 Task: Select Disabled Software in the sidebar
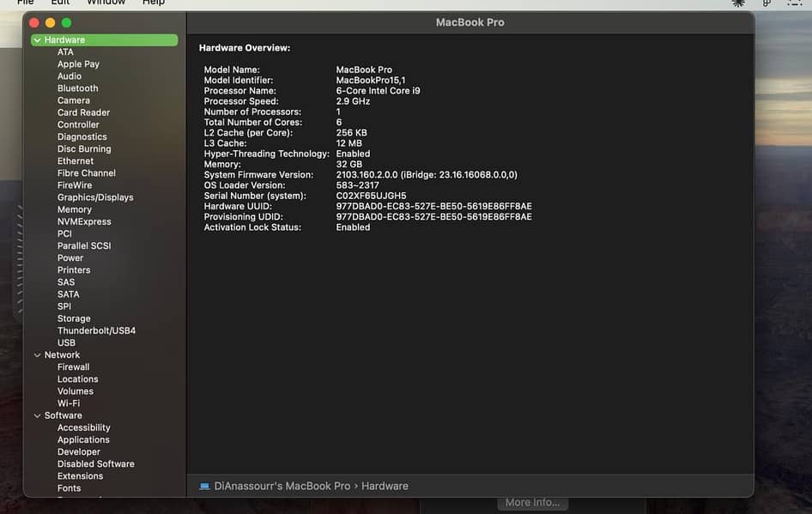[x=96, y=463]
